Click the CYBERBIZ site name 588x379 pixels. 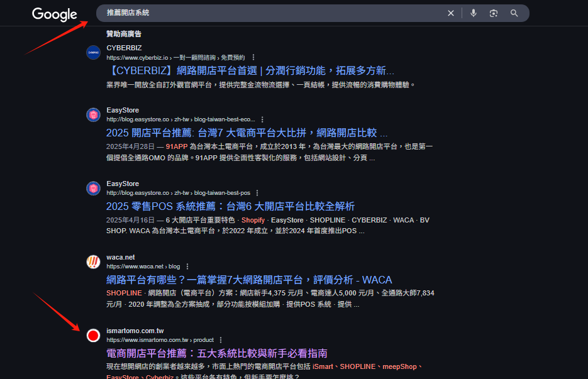point(124,48)
